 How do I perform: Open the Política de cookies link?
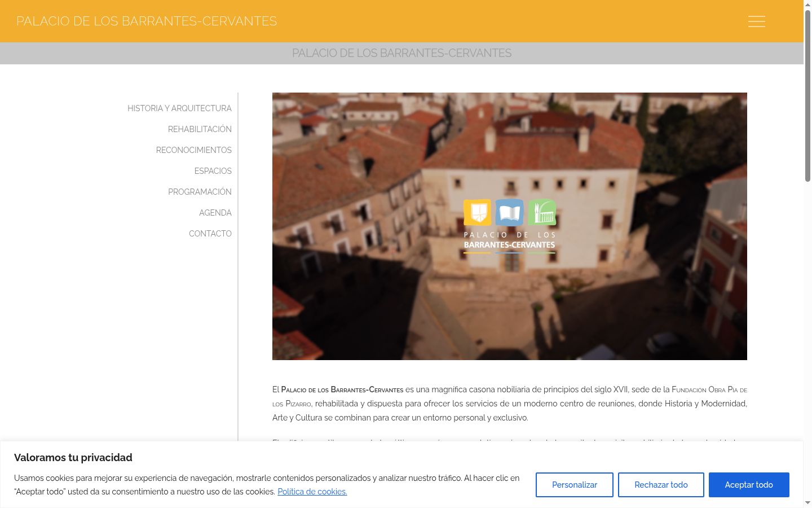[312, 492]
